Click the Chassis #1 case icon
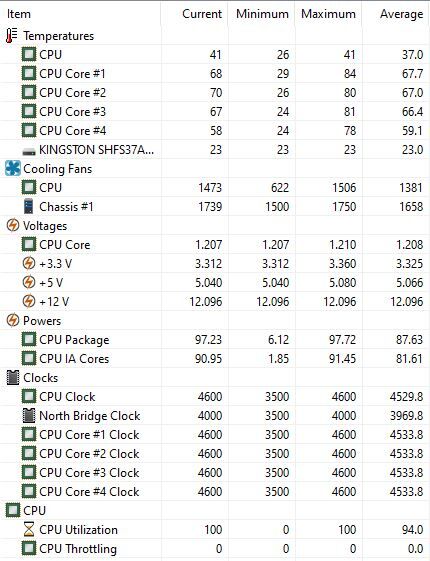 click(x=29, y=206)
